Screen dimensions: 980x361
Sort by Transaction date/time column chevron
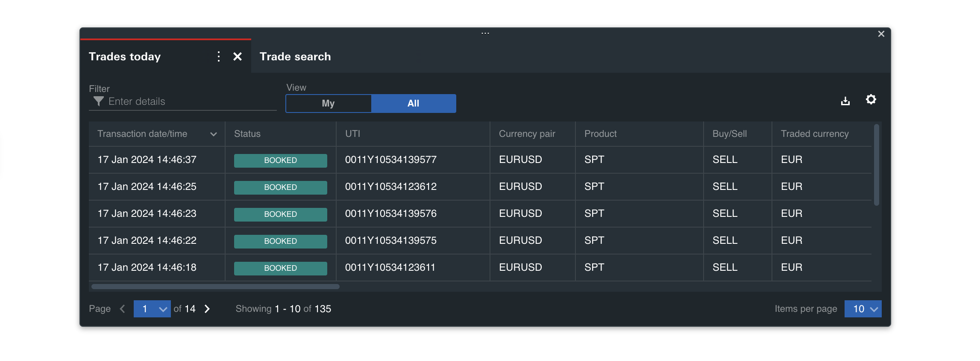[x=214, y=134]
